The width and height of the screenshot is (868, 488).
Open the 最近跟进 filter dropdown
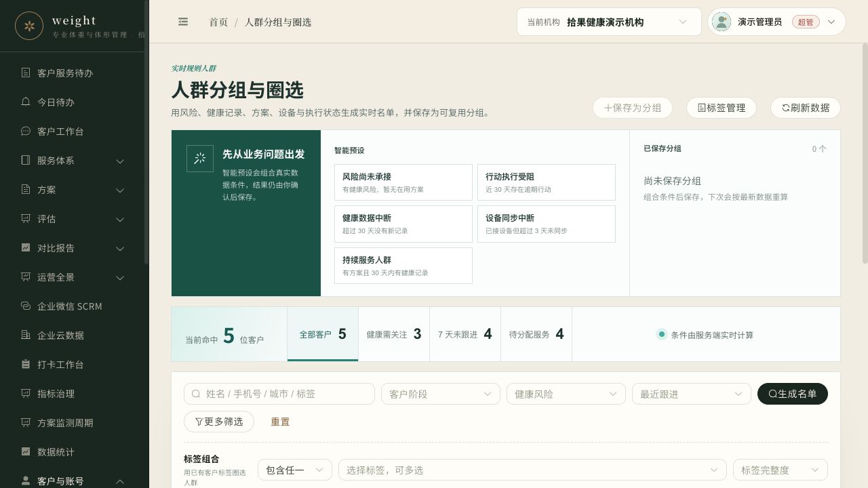pos(691,394)
